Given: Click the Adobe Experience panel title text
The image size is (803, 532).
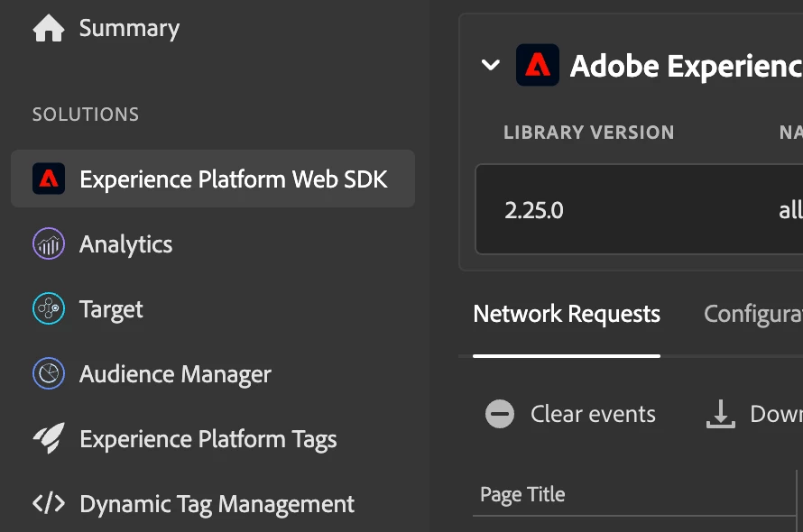Looking at the screenshot, I should pyautogui.click(x=686, y=66).
